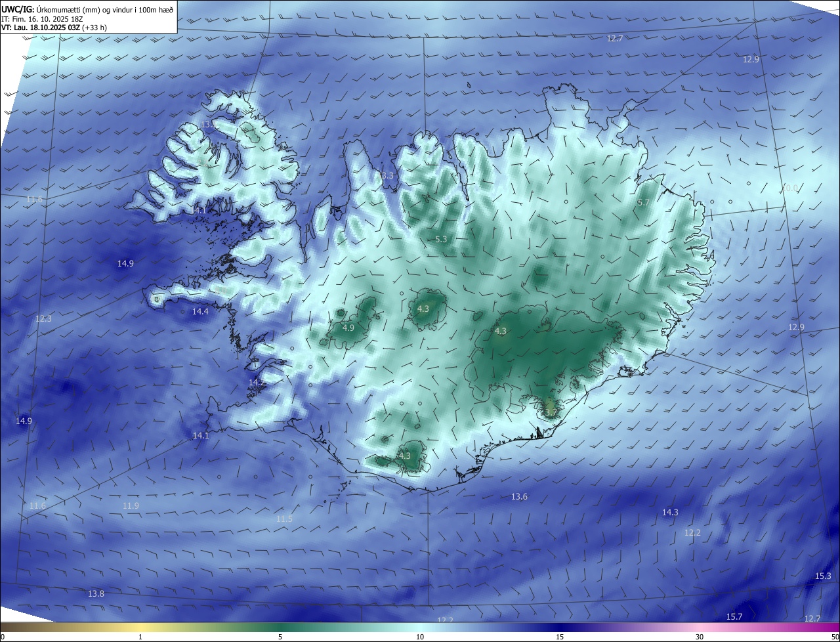Image resolution: width=840 pixels, height=642 pixels.
Task: Click the 11.9 value label on the map
Action: (x=131, y=505)
